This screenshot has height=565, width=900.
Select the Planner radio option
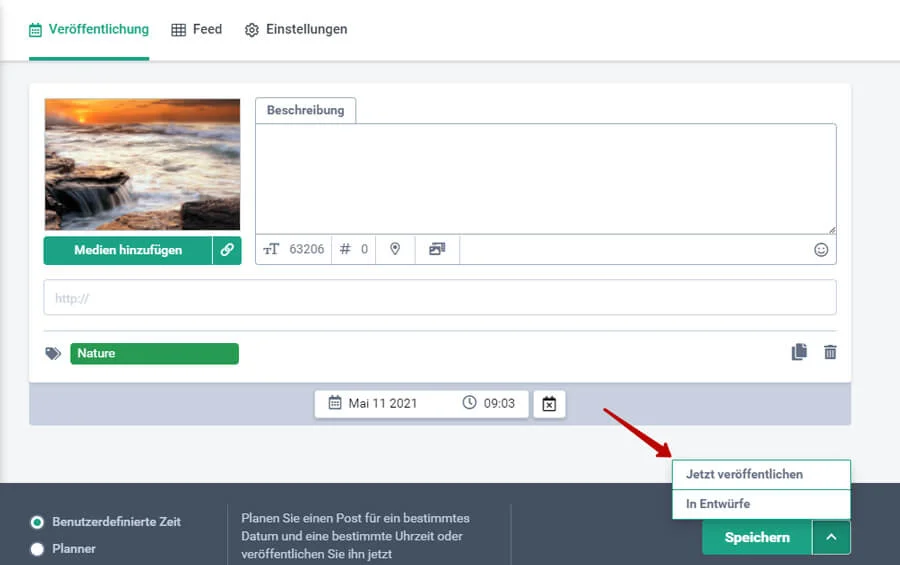click(38, 549)
